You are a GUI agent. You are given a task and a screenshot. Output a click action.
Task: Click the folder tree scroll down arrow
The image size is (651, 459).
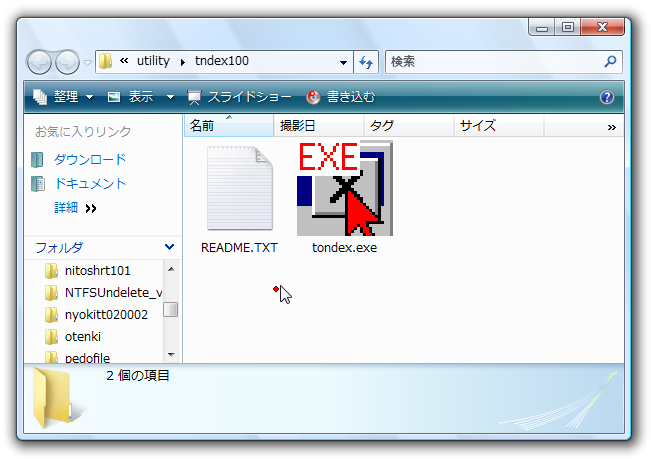pyautogui.click(x=171, y=354)
